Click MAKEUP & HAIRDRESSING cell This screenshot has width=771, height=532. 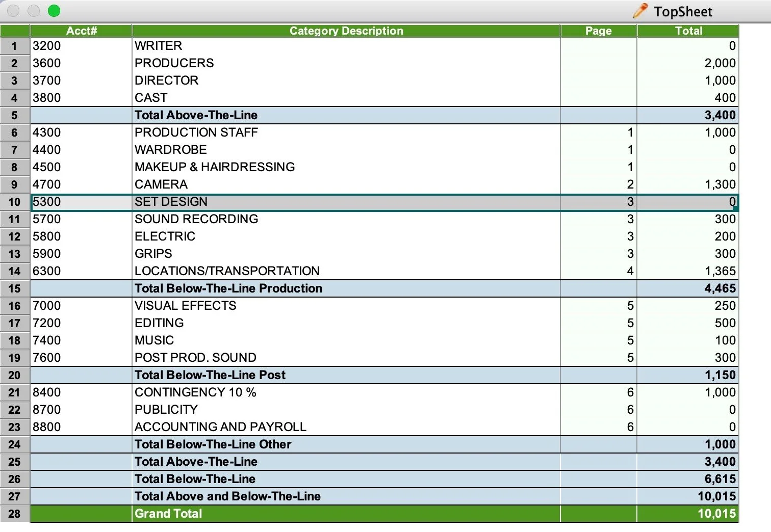pyautogui.click(x=346, y=167)
